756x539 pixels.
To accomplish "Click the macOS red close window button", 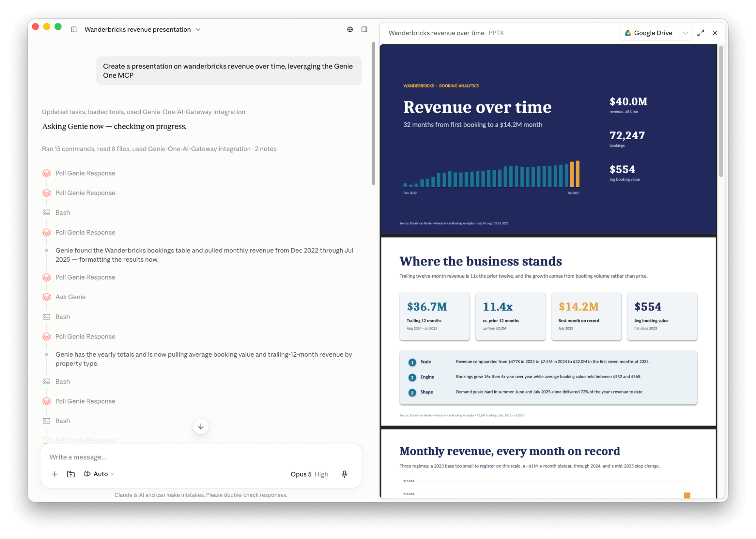I will tap(36, 26).
